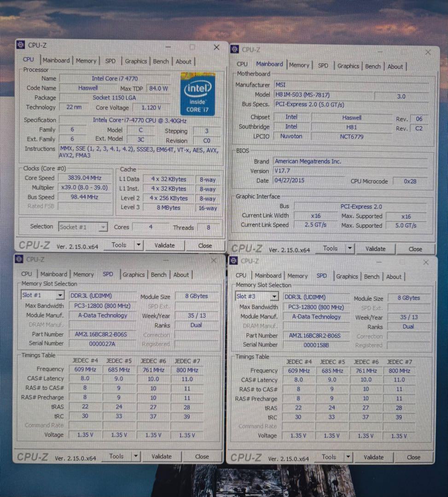
Task: Click the Tools button in the Slot #1 SPD window
Action: click(117, 456)
